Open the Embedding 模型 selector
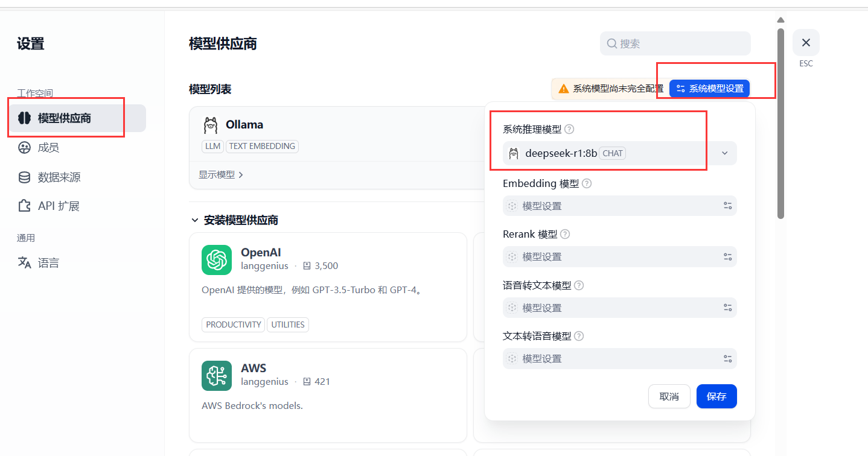Screen dimensions: 868x456 coord(619,206)
